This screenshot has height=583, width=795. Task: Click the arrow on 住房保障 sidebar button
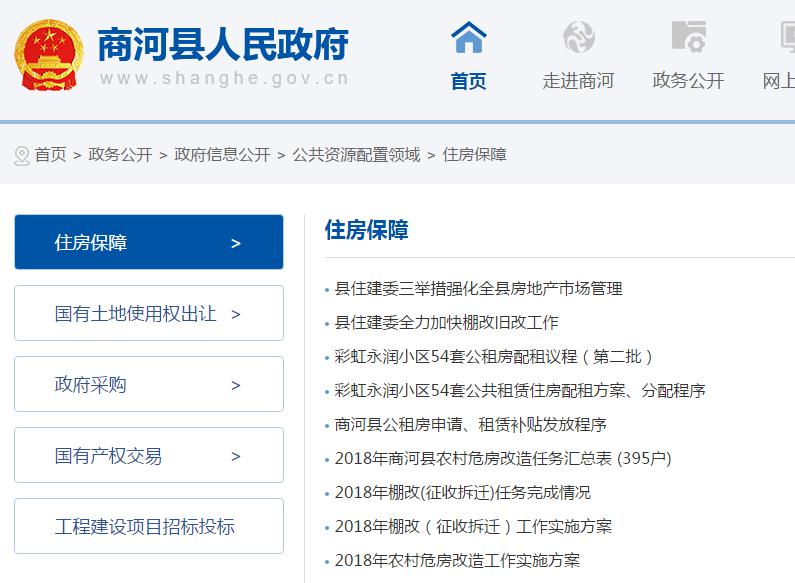pos(236,243)
